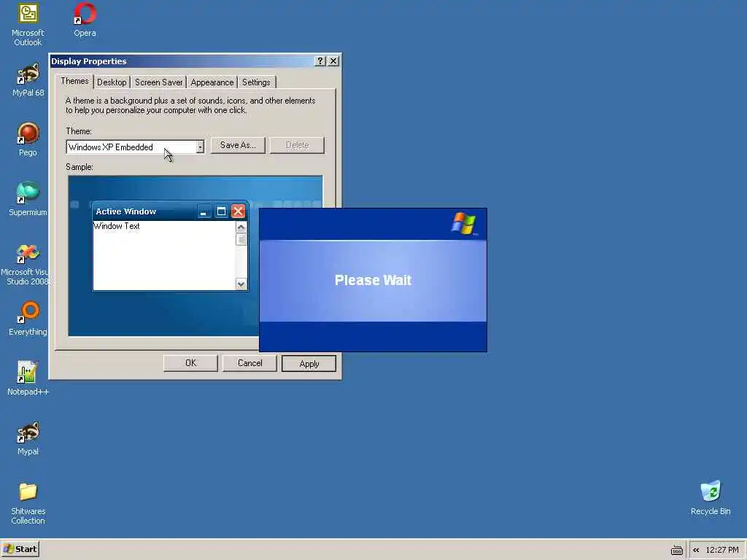Click Cancel in Display Properties
Viewport: 747px width, 560px height.
click(x=249, y=363)
